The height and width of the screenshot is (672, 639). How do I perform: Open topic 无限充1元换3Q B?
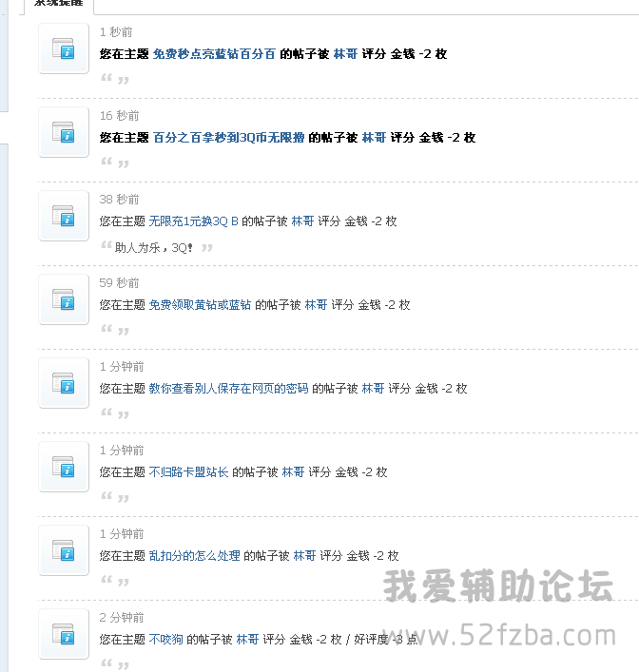point(193,221)
